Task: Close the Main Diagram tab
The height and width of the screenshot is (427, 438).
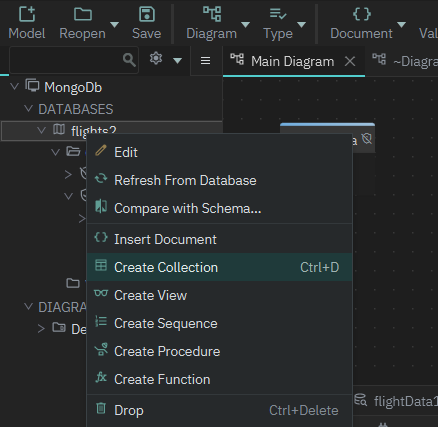Action: tap(350, 61)
